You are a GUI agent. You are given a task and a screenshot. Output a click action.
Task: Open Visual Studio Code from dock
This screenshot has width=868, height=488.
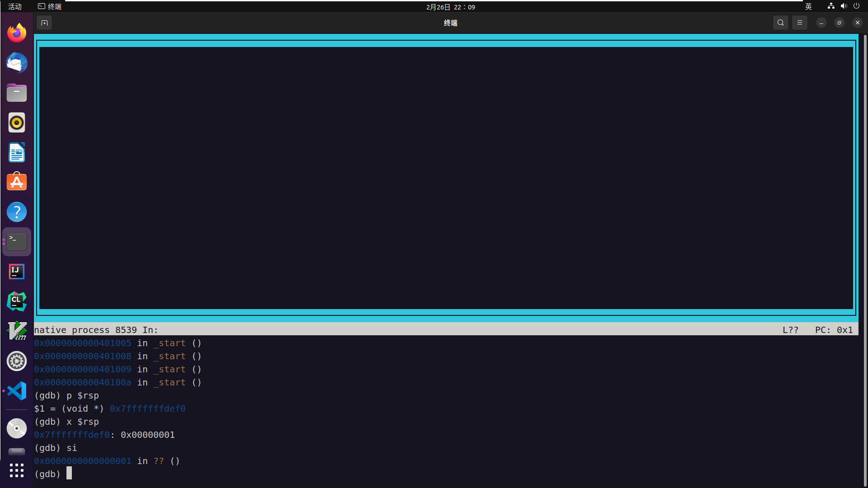[x=17, y=391]
